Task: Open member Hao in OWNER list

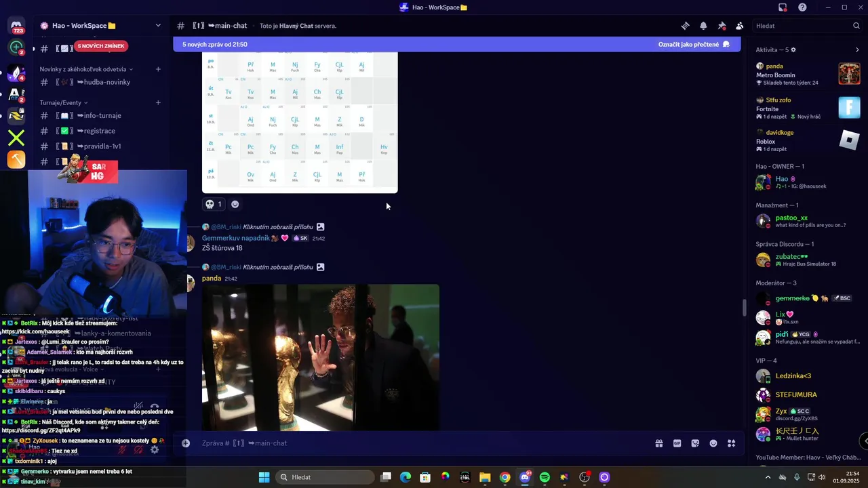Action: (x=808, y=182)
